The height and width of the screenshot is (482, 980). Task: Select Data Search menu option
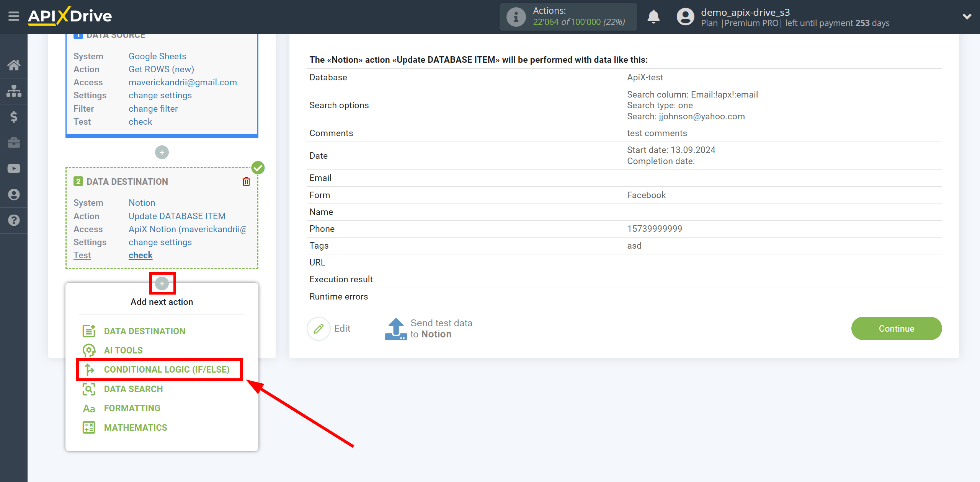[133, 389]
